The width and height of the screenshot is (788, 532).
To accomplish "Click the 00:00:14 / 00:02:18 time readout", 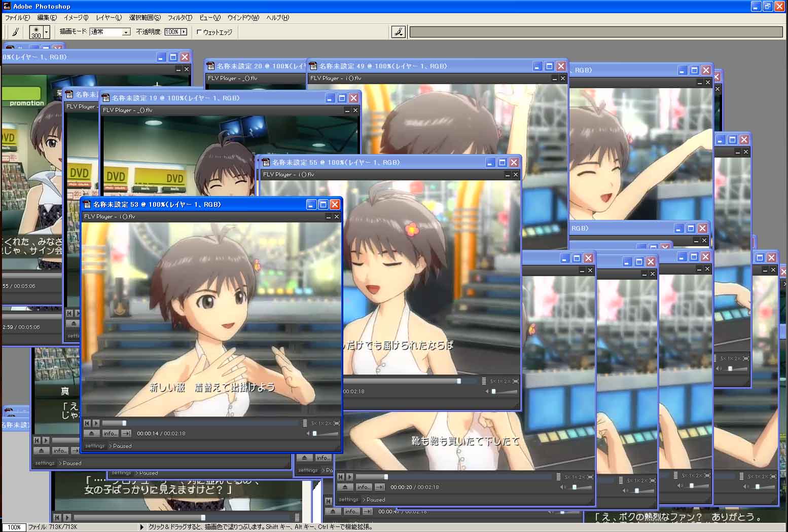I will pyautogui.click(x=161, y=434).
